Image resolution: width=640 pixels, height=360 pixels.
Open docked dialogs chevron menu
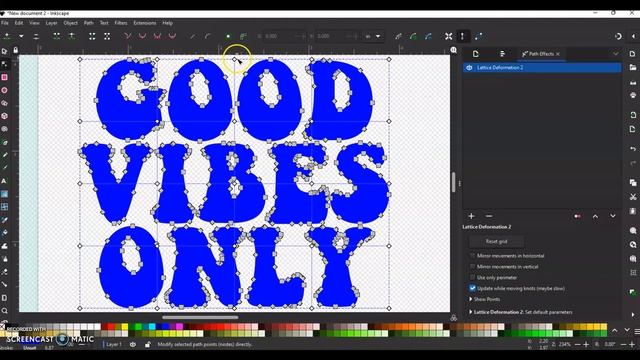tap(616, 54)
